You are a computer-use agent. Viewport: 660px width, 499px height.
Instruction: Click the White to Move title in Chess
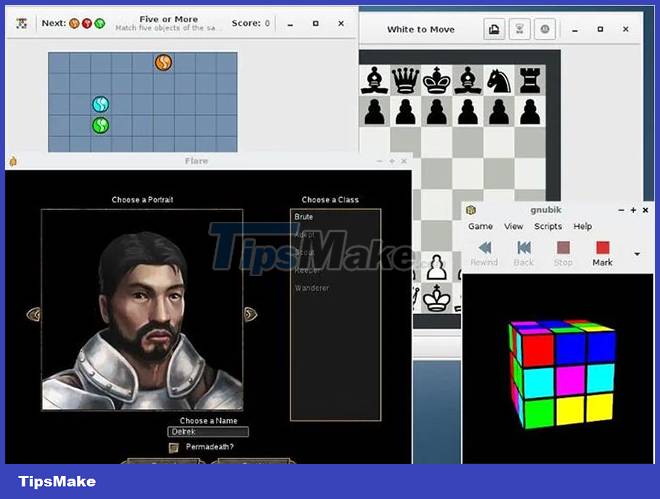click(420, 29)
